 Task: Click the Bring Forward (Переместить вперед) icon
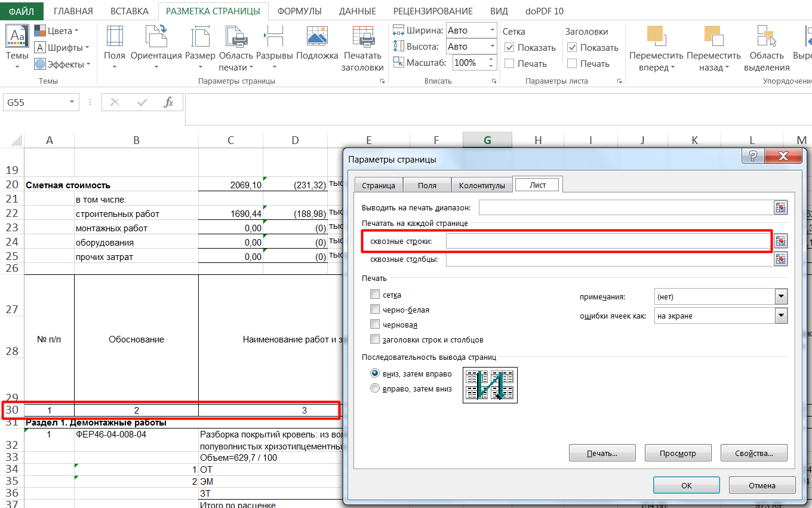point(656,36)
